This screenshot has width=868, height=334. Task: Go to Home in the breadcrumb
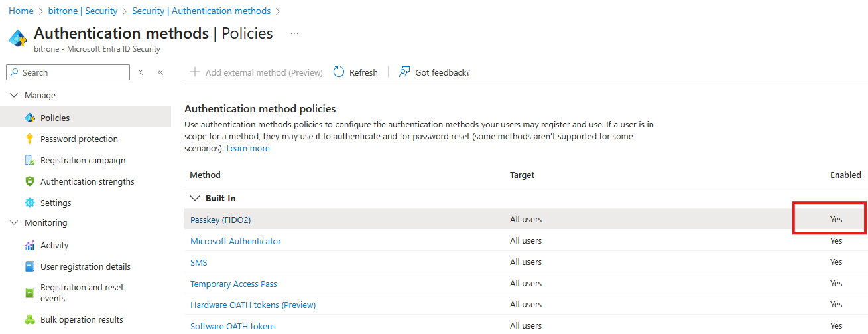click(x=21, y=11)
